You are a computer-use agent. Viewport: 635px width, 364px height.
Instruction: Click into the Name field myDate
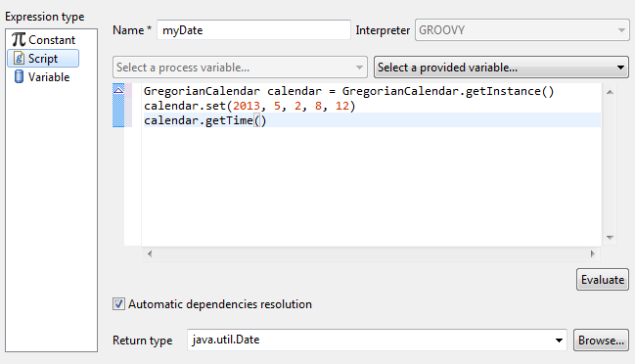click(254, 30)
